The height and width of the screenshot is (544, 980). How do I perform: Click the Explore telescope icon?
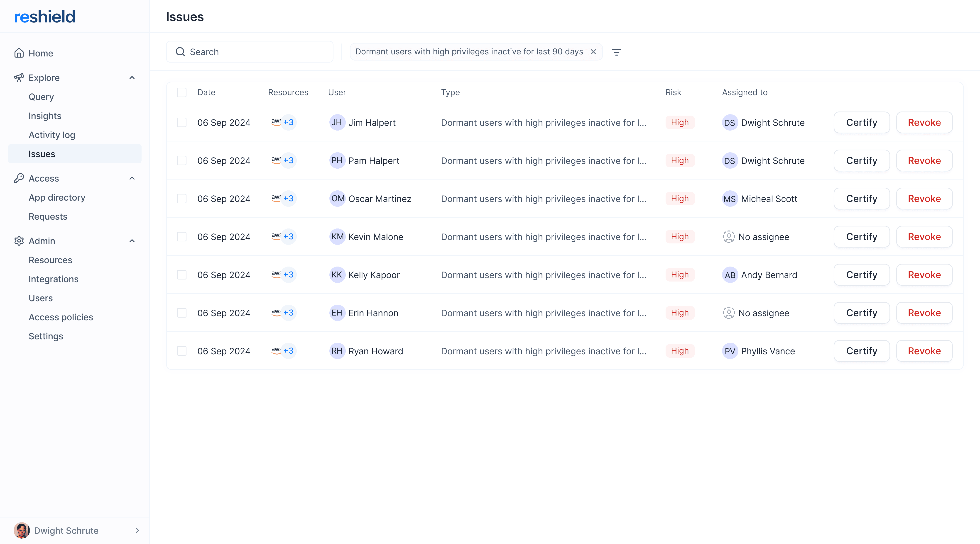point(19,78)
